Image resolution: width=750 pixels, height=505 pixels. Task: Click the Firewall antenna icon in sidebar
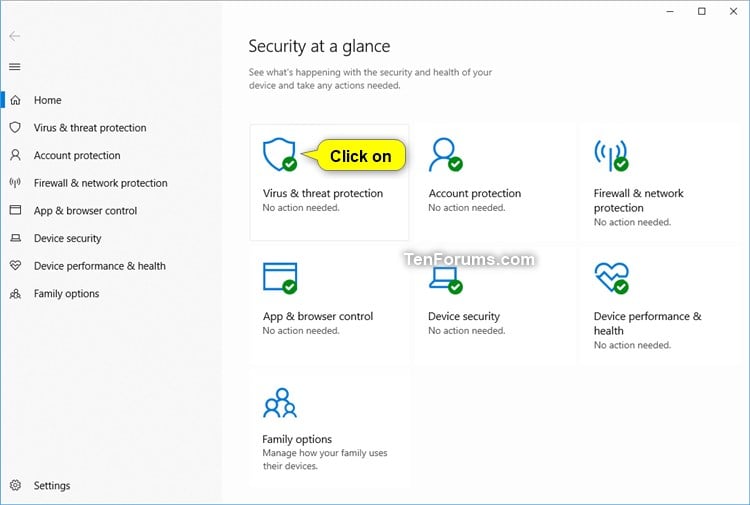(x=15, y=183)
